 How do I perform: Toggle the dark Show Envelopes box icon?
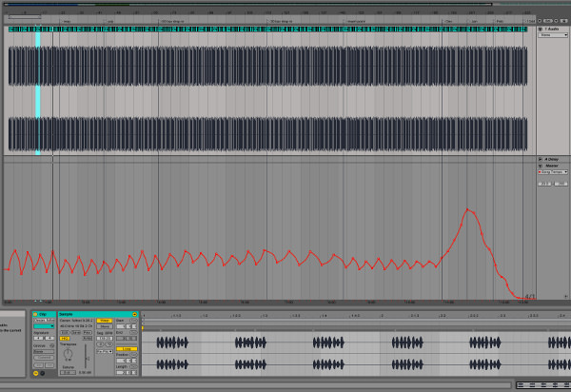pos(43,373)
